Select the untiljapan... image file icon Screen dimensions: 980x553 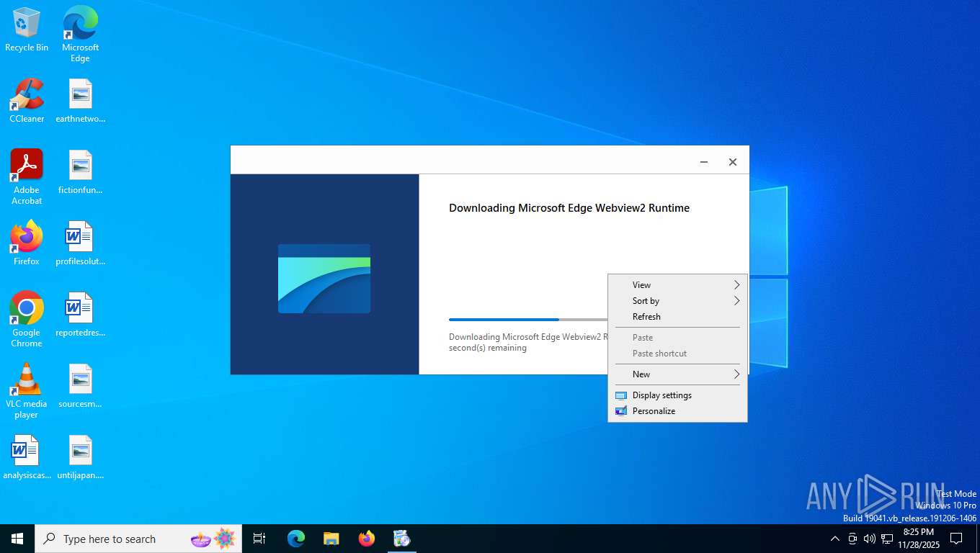(x=80, y=457)
